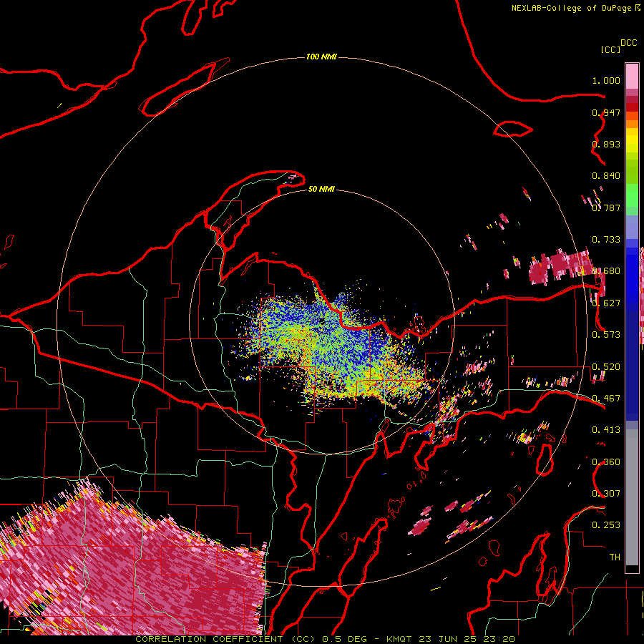Click the 1.000 value on color scale
Viewport: 644px width, 644px height.
point(606,80)
